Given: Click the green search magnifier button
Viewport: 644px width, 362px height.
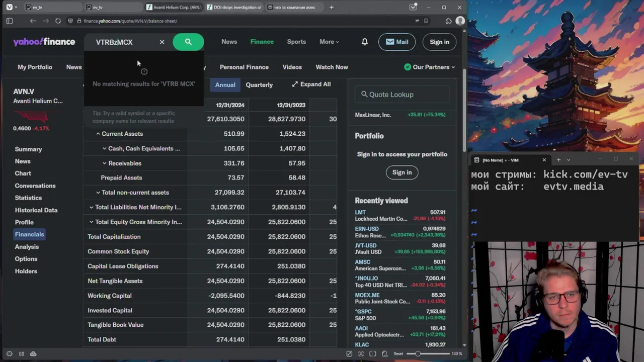Looking at the screenshot, I should 188,42.
